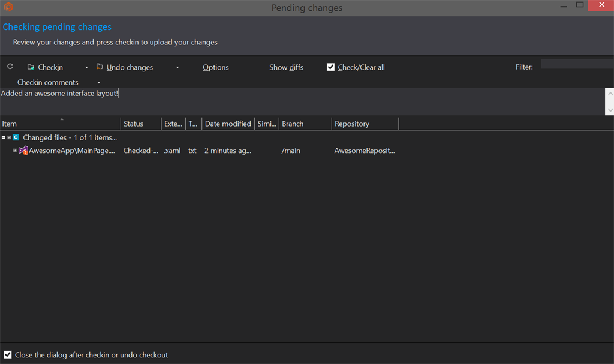The height and width of the screenshot is (364, 614).
Task: Toggle the checkbox beside AwesomeApp\MainPage file
Action: pos(14,150)
